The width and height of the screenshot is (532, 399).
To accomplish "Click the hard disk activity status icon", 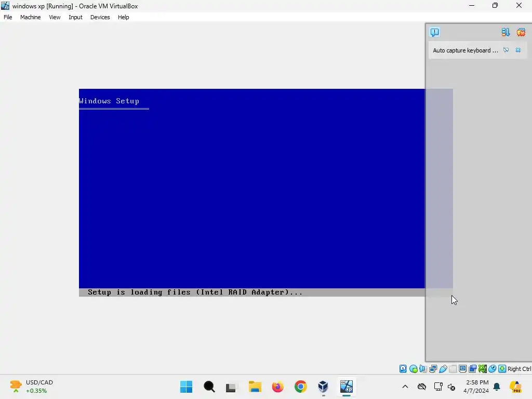I will click(403, 369).
